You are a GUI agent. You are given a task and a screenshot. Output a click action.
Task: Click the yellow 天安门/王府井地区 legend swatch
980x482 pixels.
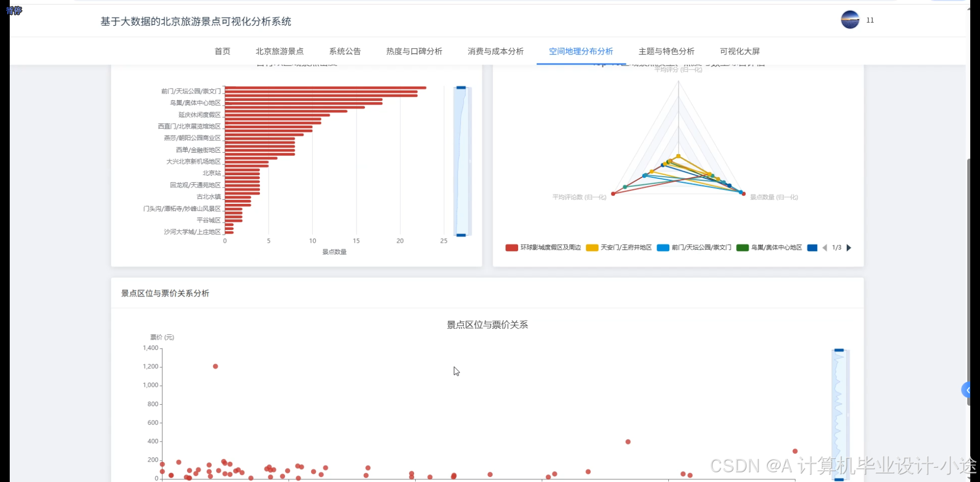[x=592, y=247]
